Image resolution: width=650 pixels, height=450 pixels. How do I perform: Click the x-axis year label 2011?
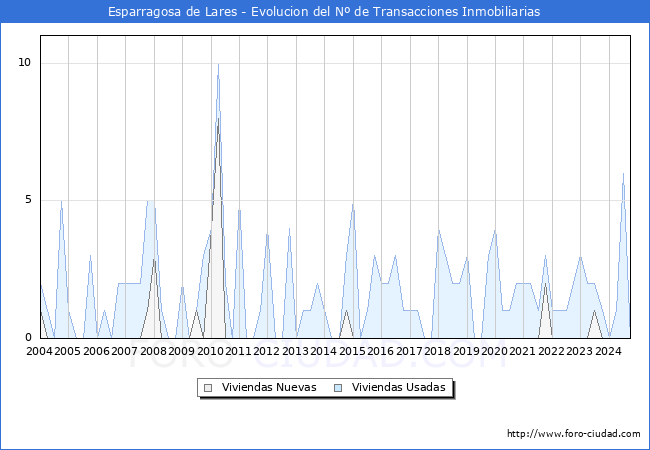click(238, 351)
